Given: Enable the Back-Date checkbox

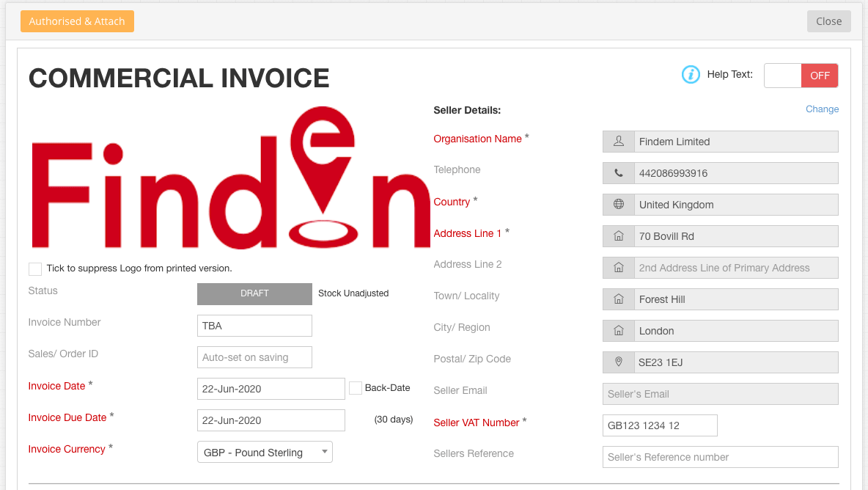Looking at the screenshot, I should [x=356, y=388].
